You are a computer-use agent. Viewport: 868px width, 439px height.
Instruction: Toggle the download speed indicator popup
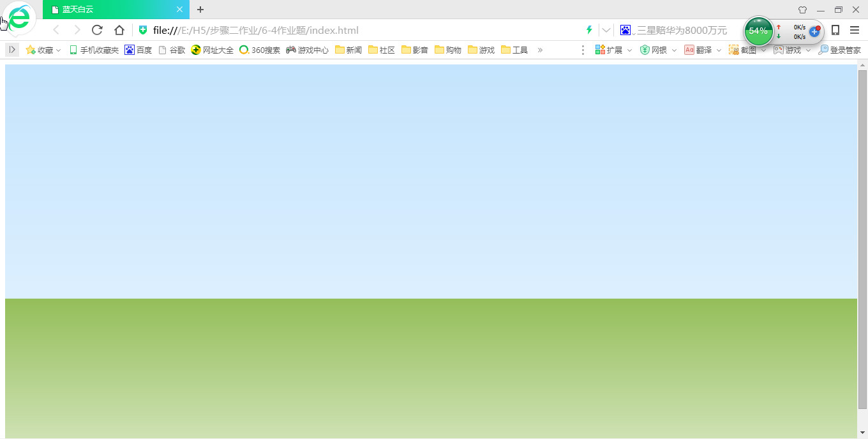800,30
